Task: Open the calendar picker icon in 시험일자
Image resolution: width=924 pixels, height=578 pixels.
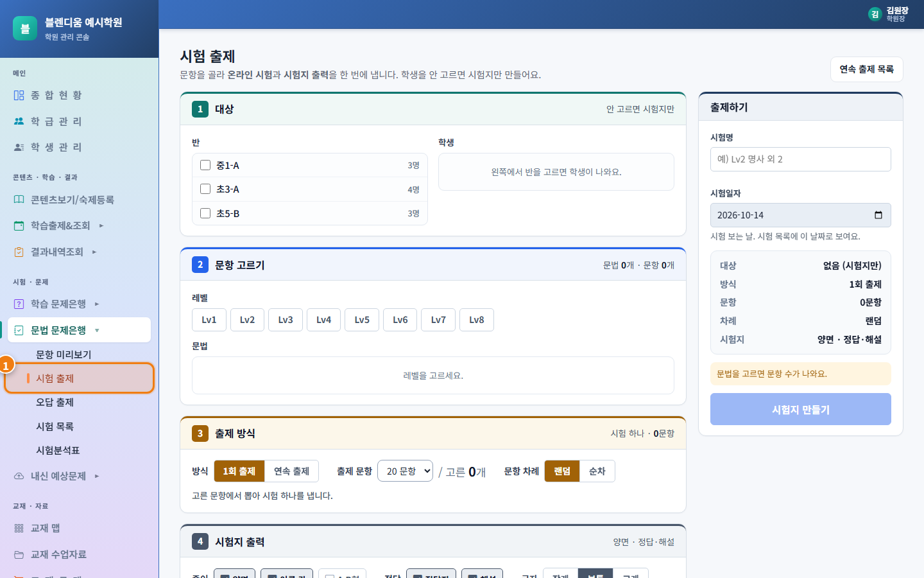Action: (878, 215)
